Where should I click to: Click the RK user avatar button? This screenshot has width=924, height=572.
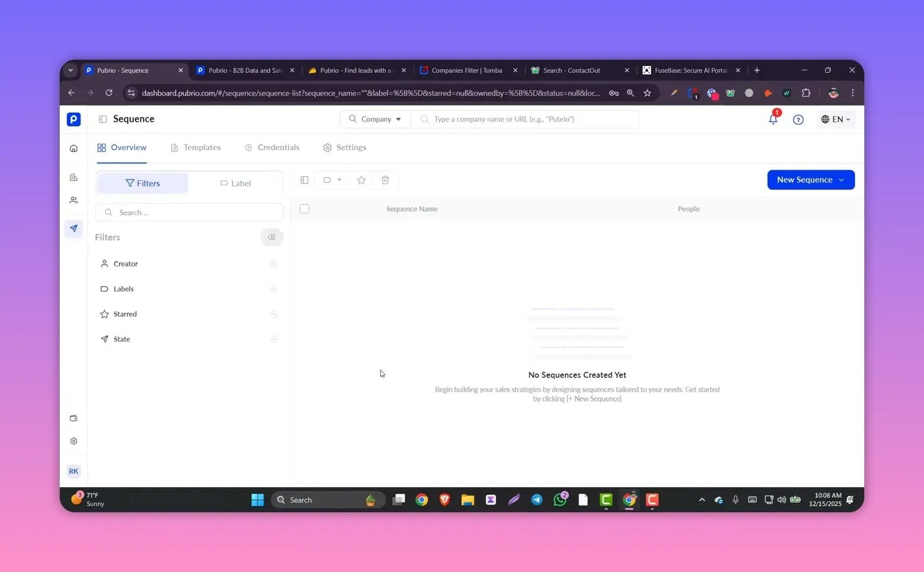[74, 471]
